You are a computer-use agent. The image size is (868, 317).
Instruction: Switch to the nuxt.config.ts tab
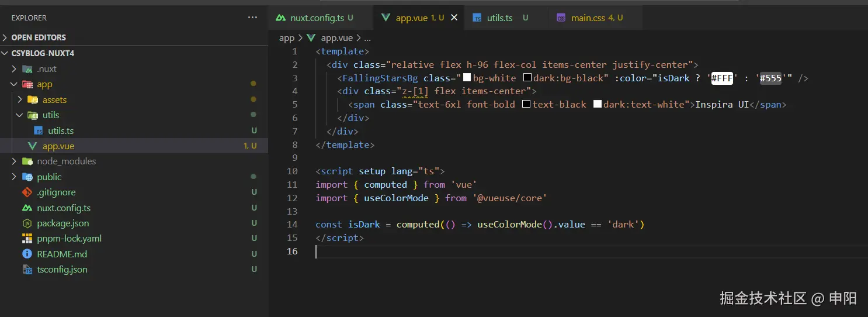(x=320, y=18)
